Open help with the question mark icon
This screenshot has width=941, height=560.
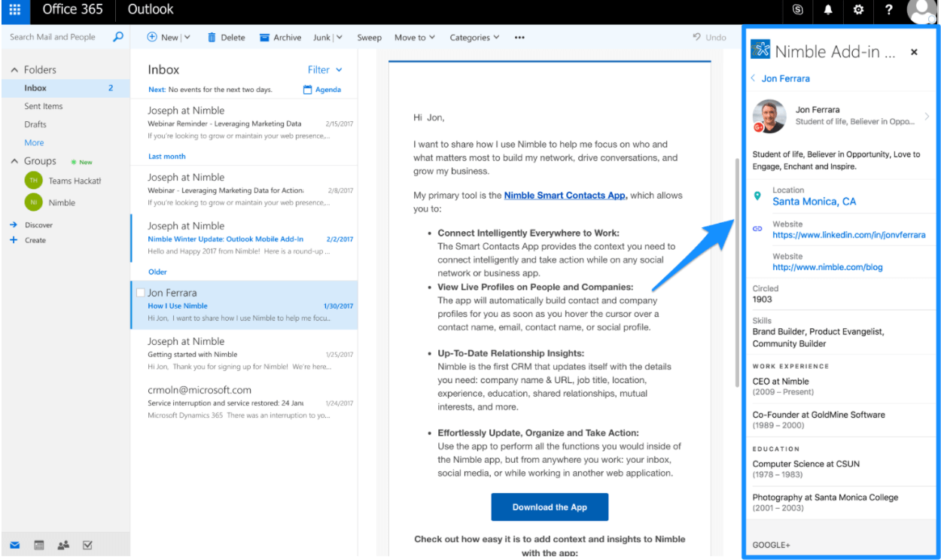click(889, 10)
